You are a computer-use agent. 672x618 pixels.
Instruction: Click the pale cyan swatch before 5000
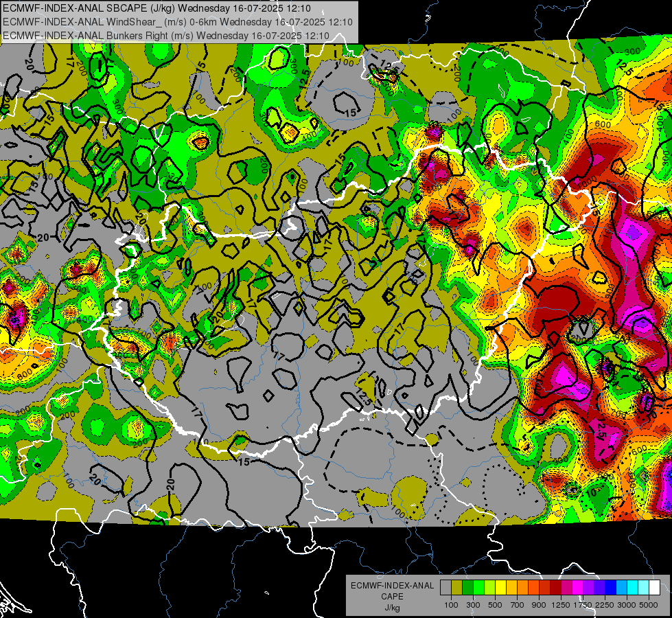[x=644, y=588]
